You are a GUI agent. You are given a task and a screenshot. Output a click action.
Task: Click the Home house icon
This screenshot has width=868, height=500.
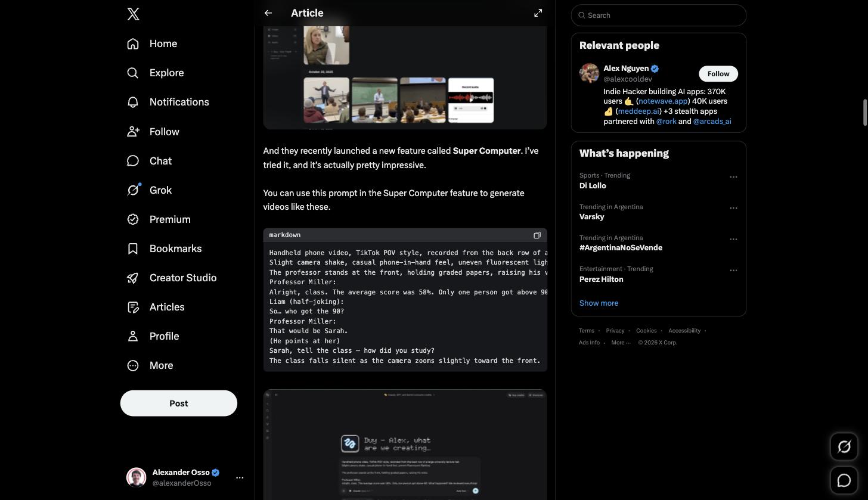[133, 44]
